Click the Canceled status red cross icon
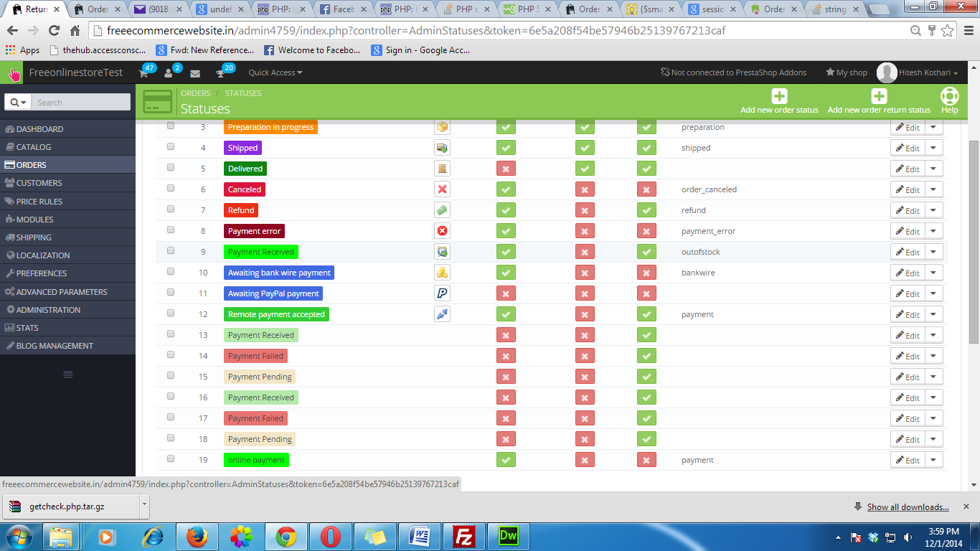980x551 pixels. point(442,189)
